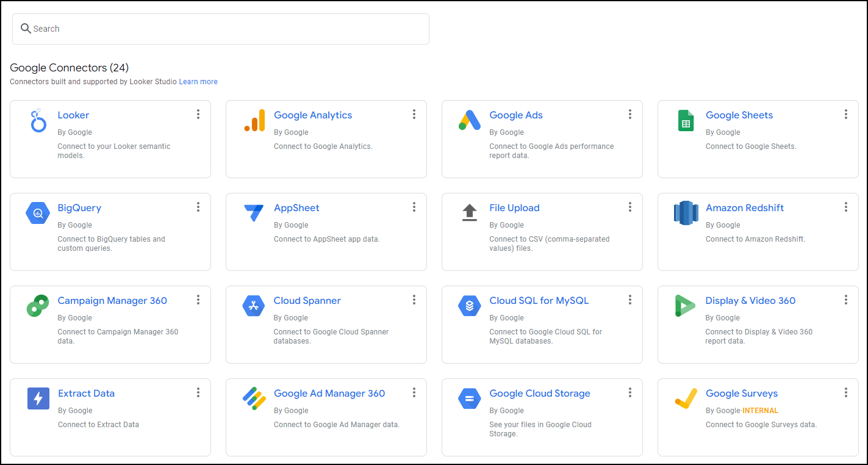Open the Google Cloud Storage title
Image resolution: width=868 pixels, height=465 pixels.
point(540,394)
